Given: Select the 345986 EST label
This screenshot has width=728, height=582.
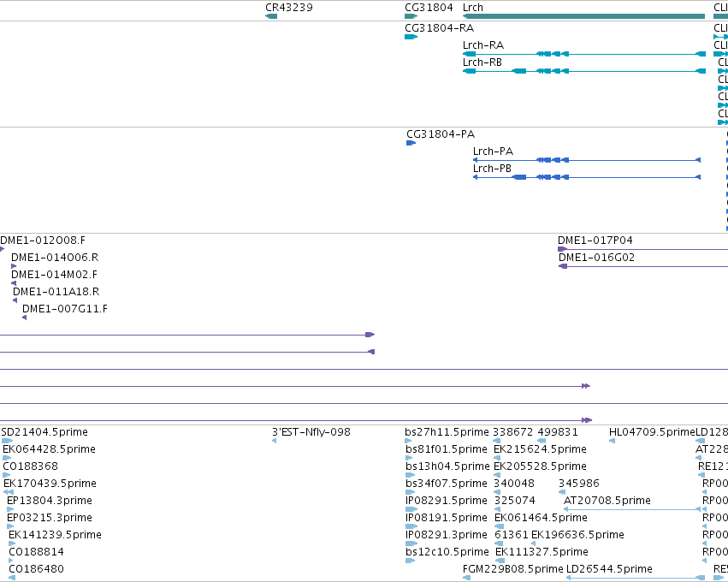Looking at the screenshot, I should 578,484.
